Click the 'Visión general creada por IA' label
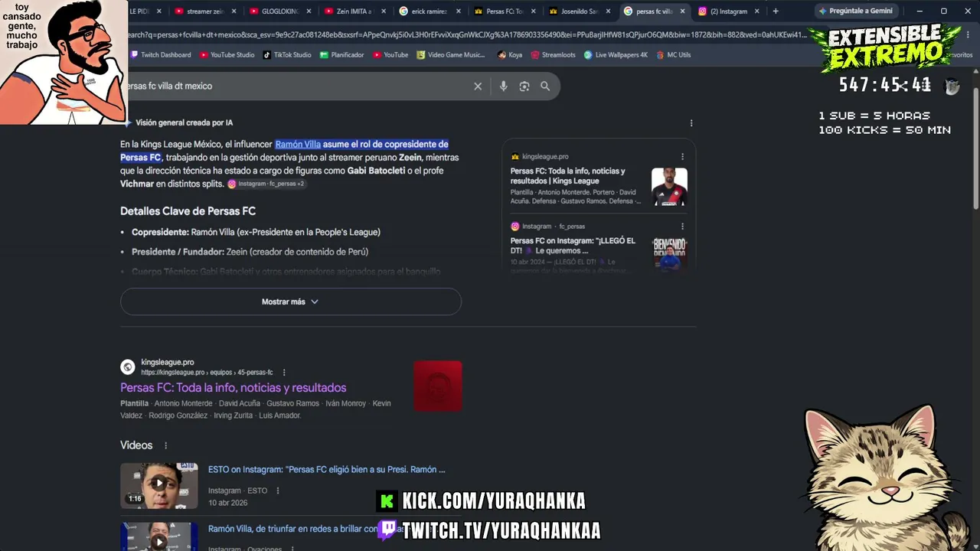980x551 pixels. point(184,123)
